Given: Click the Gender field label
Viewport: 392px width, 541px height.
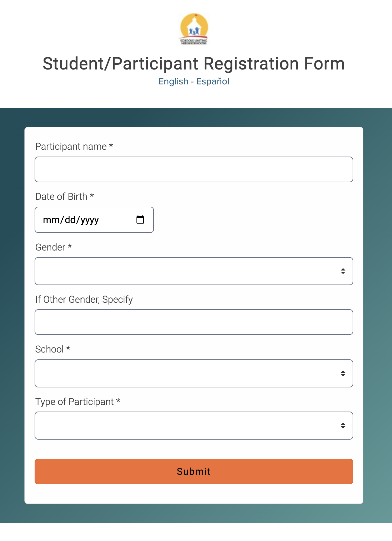Looking at the screenshot, I should pyautogui.click(x=50, y=247).
